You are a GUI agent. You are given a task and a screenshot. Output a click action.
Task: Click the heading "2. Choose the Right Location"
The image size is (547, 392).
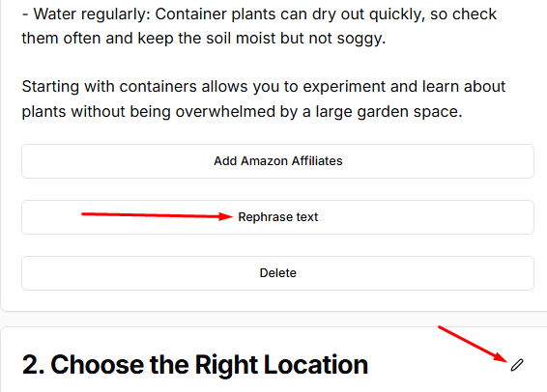[x=195, y=365]
